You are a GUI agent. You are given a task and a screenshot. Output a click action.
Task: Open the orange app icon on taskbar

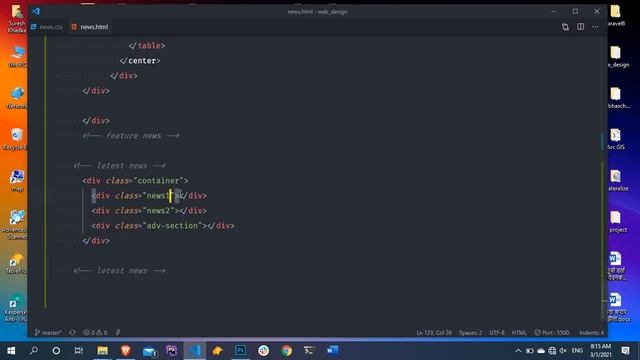click(x=218, y=351)
